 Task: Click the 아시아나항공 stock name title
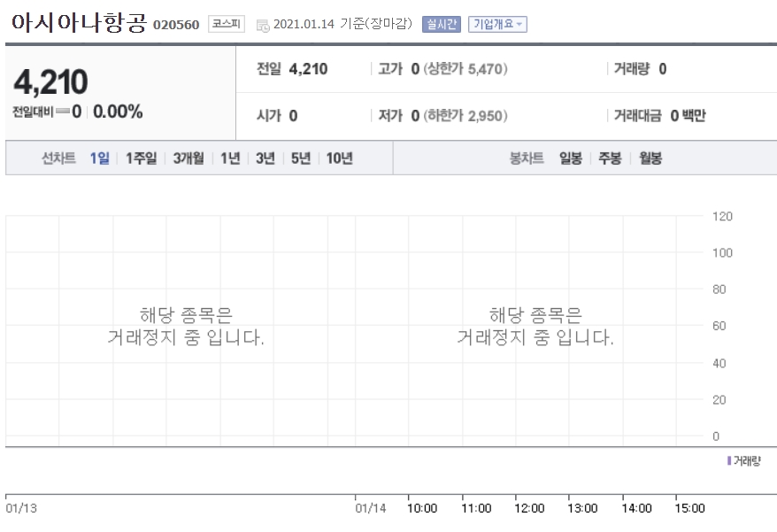click(x=80, y=23)
